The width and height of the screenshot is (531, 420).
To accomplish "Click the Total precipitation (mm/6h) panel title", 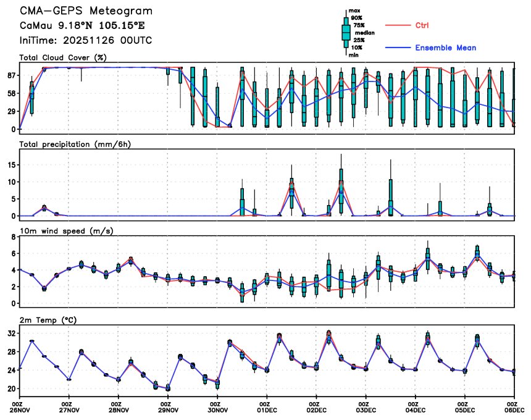I will click(75, 145).
